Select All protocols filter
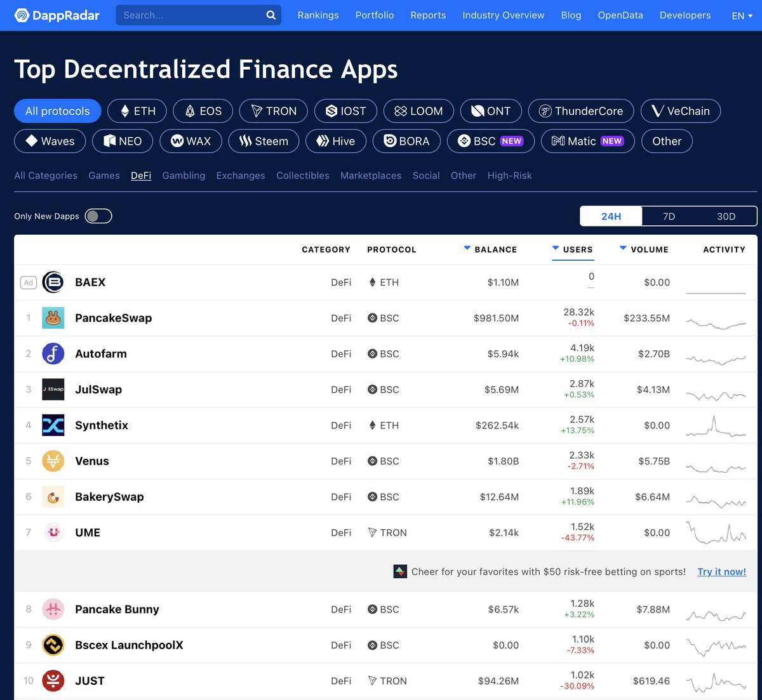 pos(58,111)
